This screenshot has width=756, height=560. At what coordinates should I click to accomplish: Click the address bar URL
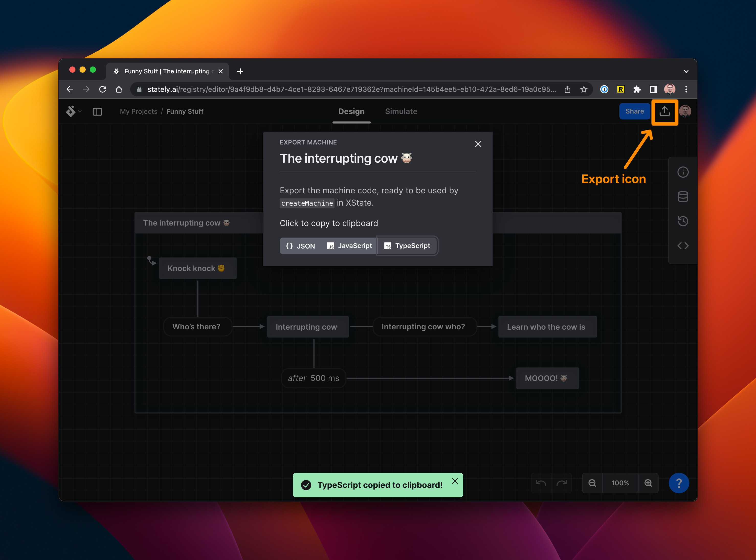tap(352, 89)
